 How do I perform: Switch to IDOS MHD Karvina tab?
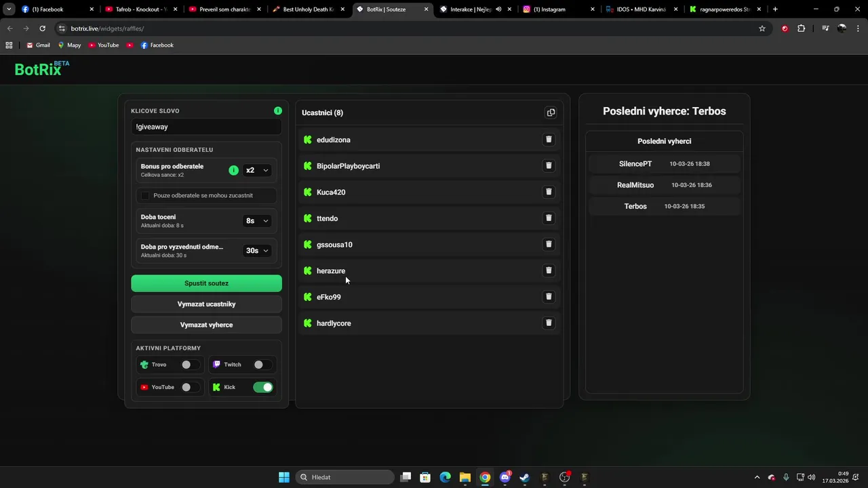(x=643, y=9)
